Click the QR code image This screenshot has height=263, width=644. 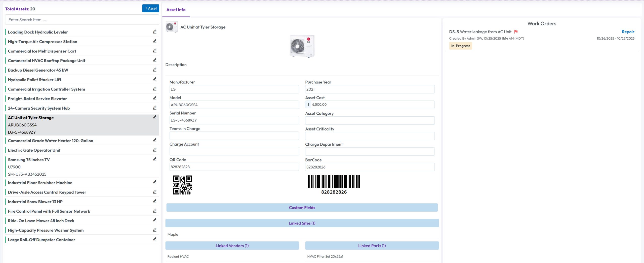[x=182, y=185]
